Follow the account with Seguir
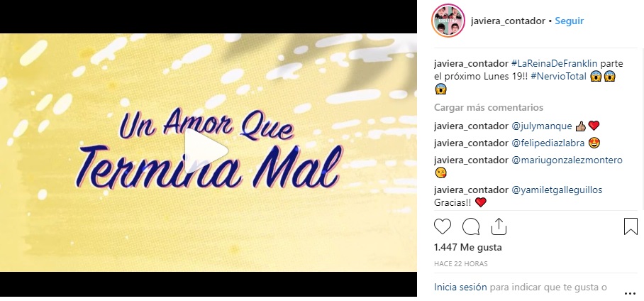 [570, 21]
